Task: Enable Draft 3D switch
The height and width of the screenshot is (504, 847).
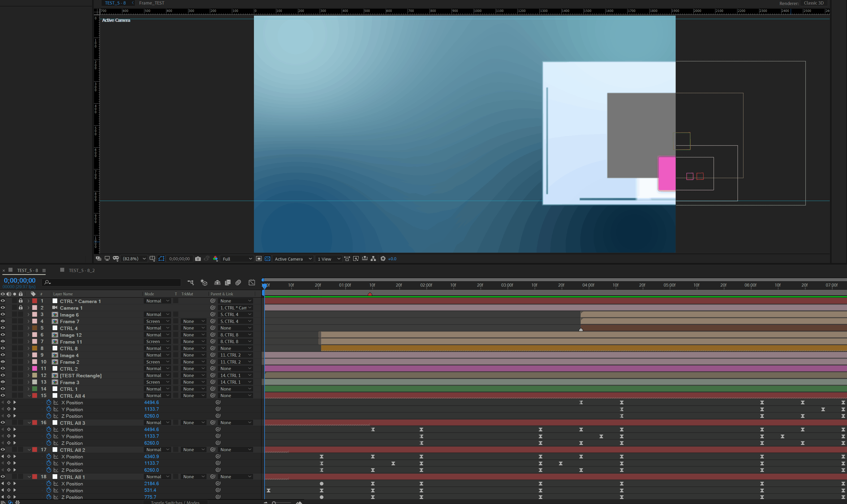Action: coord(204,283)
